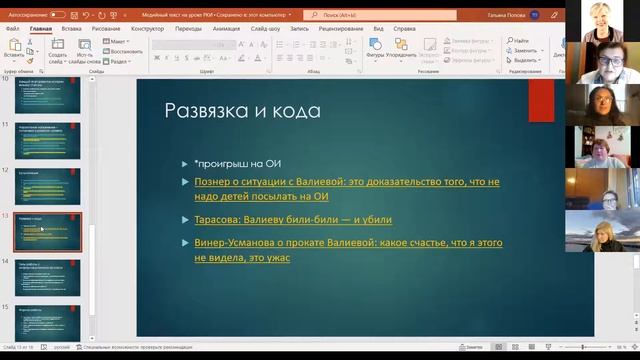This screenshot has width=640, height=360.
Task: Align text left icon in paragraph group
Action: click(280, 58)
